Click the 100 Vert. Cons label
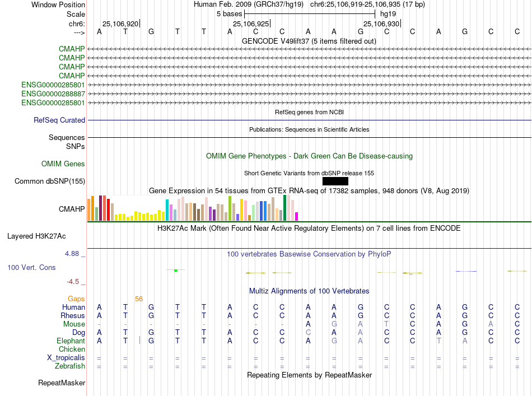532x396 pixels. 31,267
